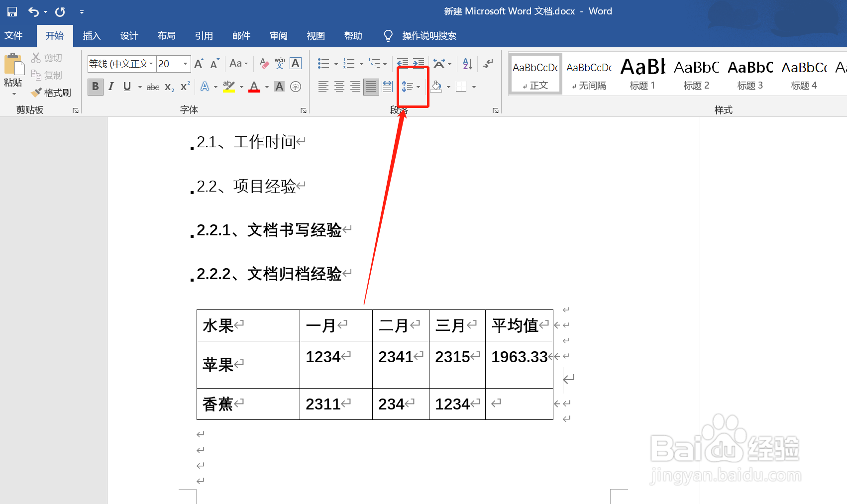
Task: Open Customize Quick Access Toolbar dropdown
Action: [x=82, y=12]
